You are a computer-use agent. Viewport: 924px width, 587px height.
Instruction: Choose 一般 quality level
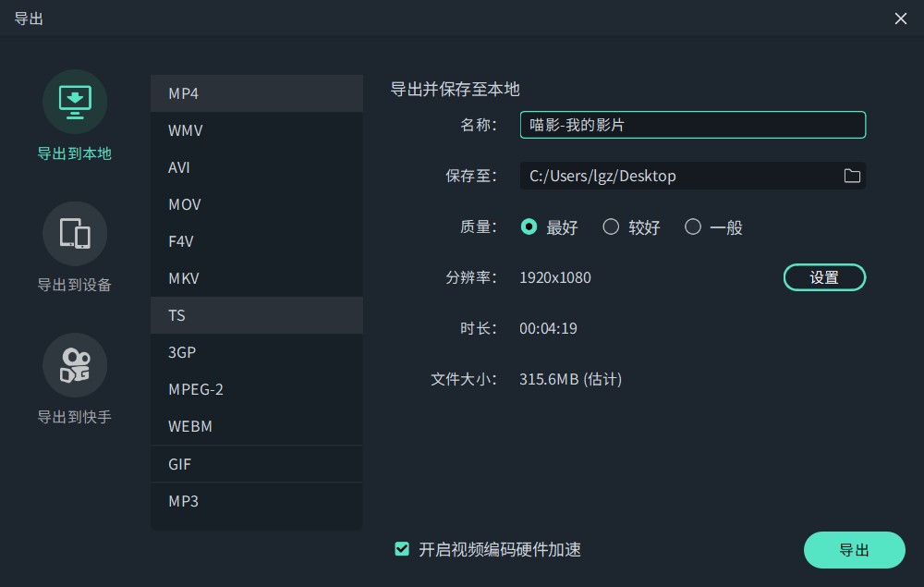[x=693, y=226]
